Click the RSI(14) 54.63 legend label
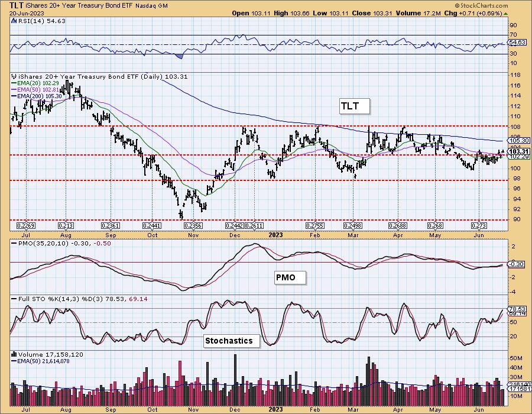532x414 pixels. (41, 21)
